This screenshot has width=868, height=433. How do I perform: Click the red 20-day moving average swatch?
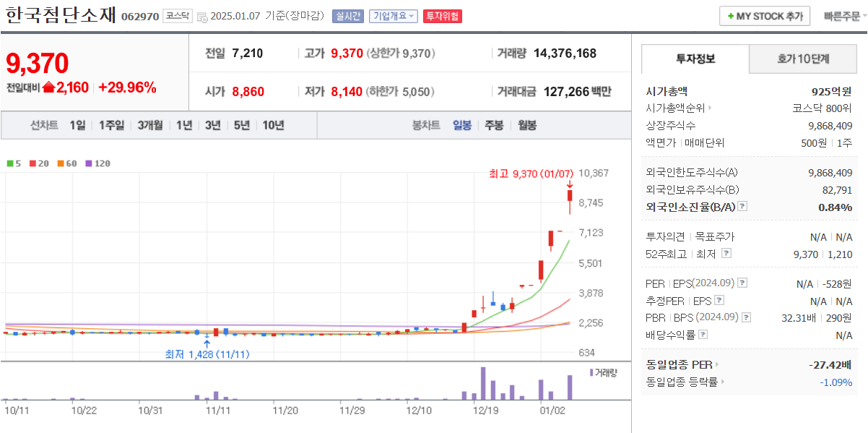pyautogui.click(x=33, y=163)
